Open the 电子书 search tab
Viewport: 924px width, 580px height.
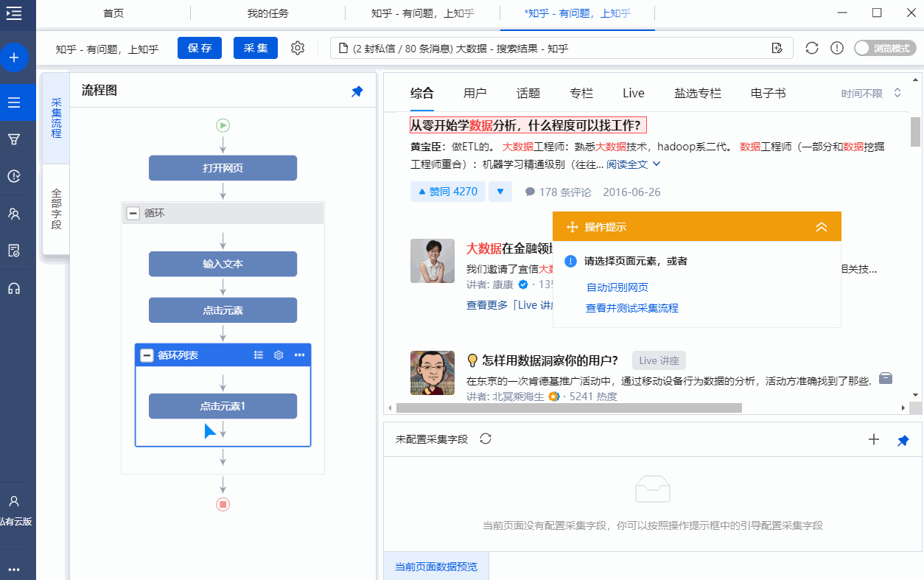[769, 93]
